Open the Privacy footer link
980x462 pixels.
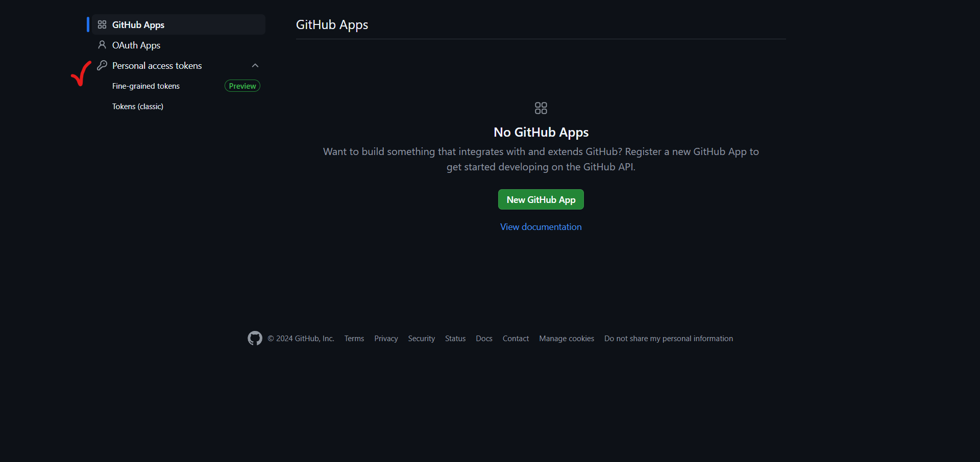[x=386, y=339]
